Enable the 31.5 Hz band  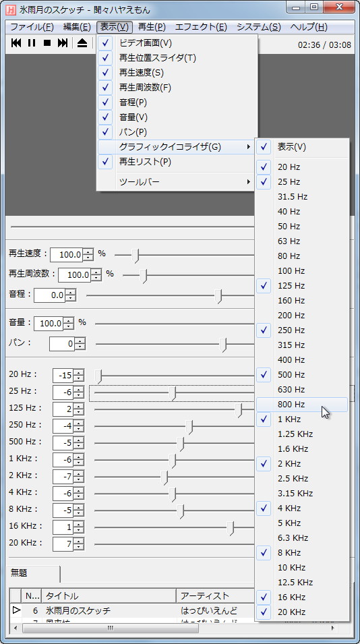pyautogui.click(x=302, y=197)
